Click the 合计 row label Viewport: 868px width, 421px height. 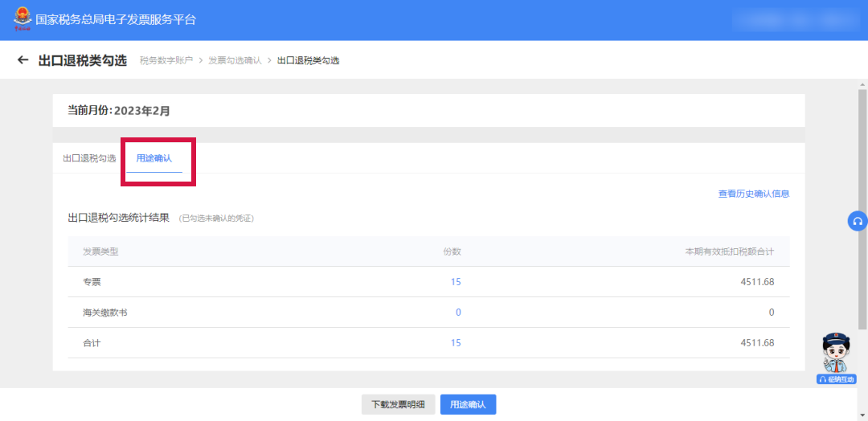[92, 342]
